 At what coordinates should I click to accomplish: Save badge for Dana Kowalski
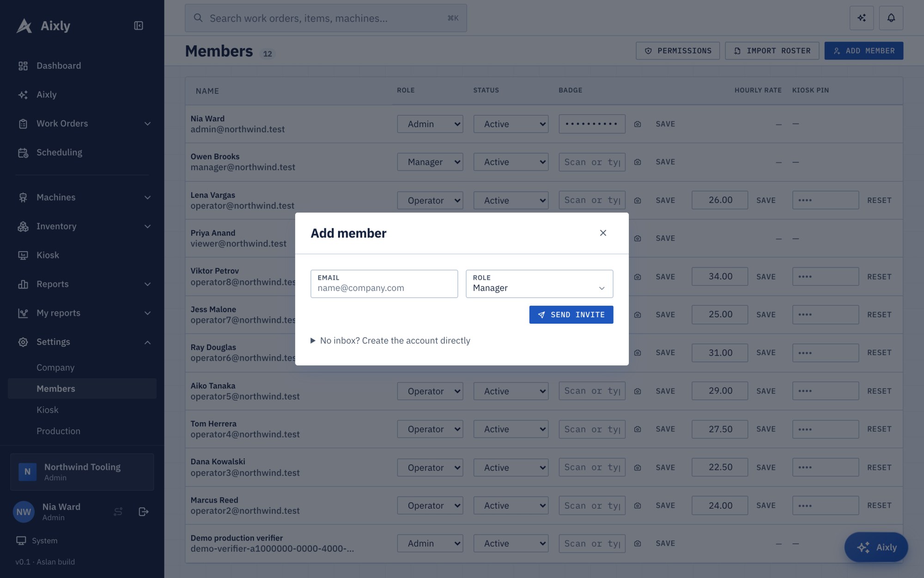[x=665, y=467]
